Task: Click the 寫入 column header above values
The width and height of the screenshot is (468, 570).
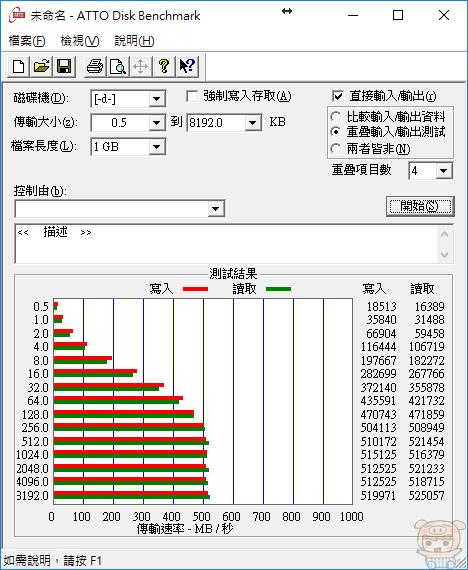Action: [374, 289]
